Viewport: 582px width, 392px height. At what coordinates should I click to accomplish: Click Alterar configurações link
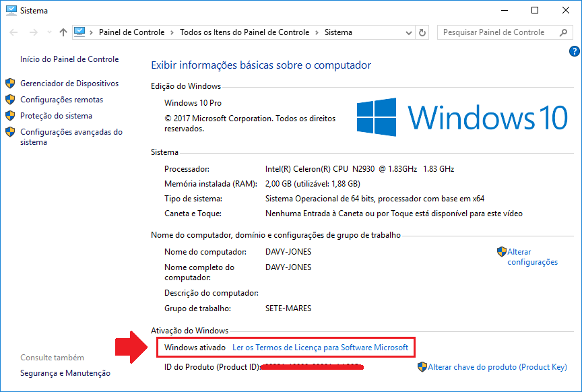pyautogui.click(x=532, y=257)
